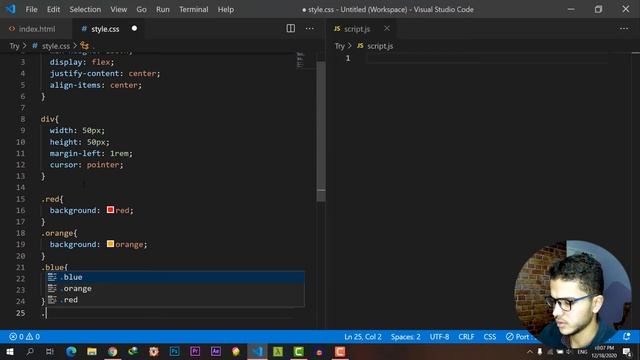Click the Port status bar item
The height and width of the screenshot is (360, 640).
click(x=517, y=337)
